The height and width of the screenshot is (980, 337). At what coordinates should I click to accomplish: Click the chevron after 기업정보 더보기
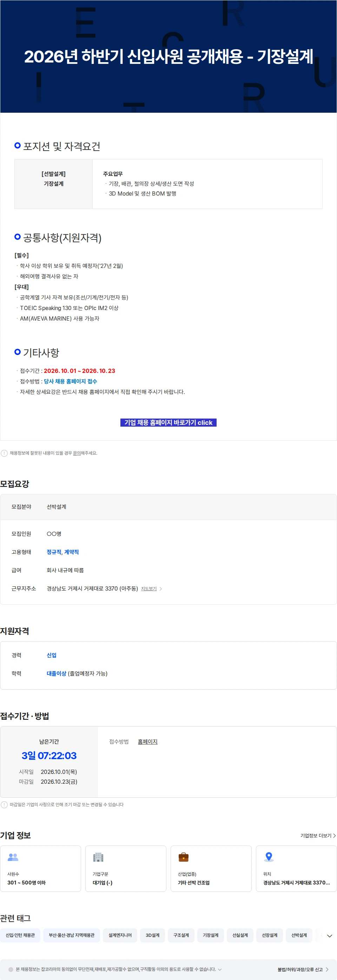pos(334,835)
